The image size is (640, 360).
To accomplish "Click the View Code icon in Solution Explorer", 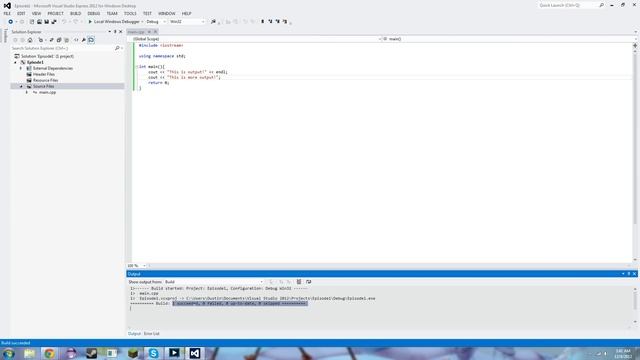I will 76,40.
